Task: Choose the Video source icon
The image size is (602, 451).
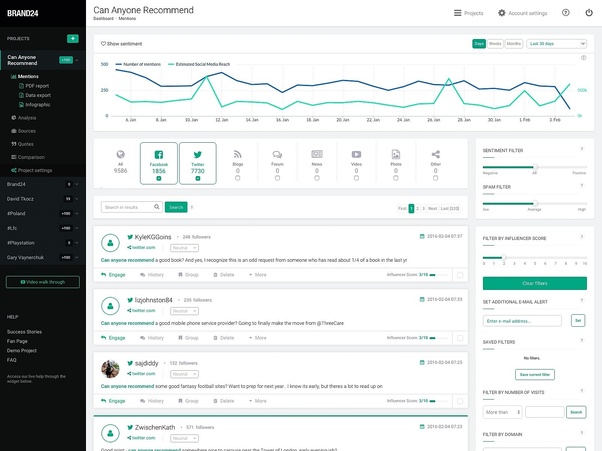Action: coord(356,153)
